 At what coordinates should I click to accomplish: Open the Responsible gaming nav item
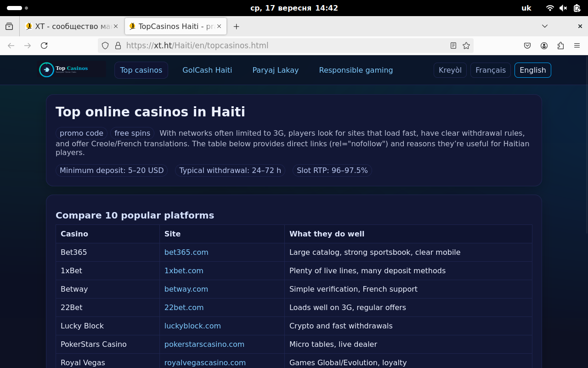[356, 70]
